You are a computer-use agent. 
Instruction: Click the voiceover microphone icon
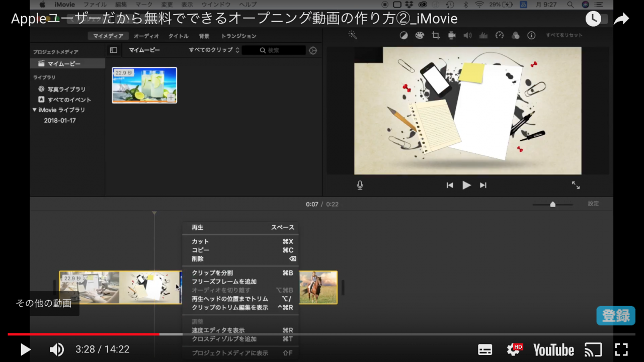[x=360, y=185]
